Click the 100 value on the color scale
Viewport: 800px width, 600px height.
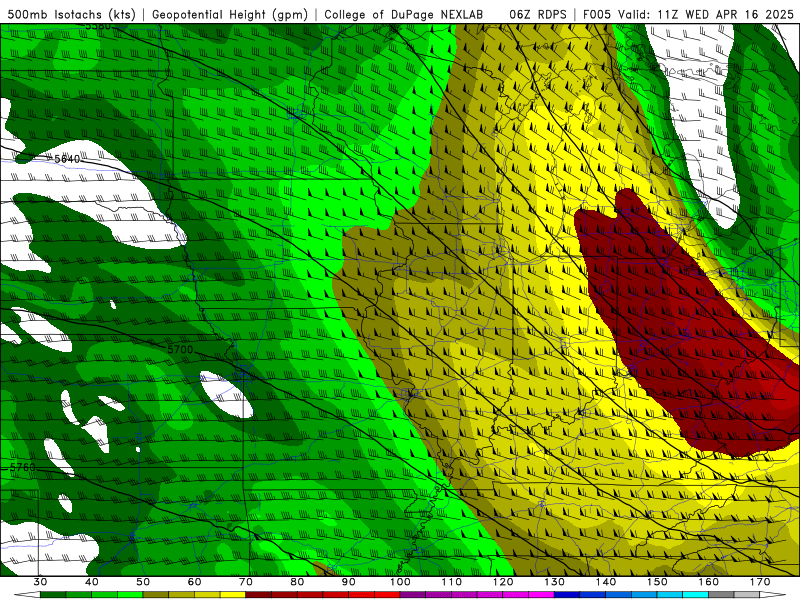tap(400, 582)
